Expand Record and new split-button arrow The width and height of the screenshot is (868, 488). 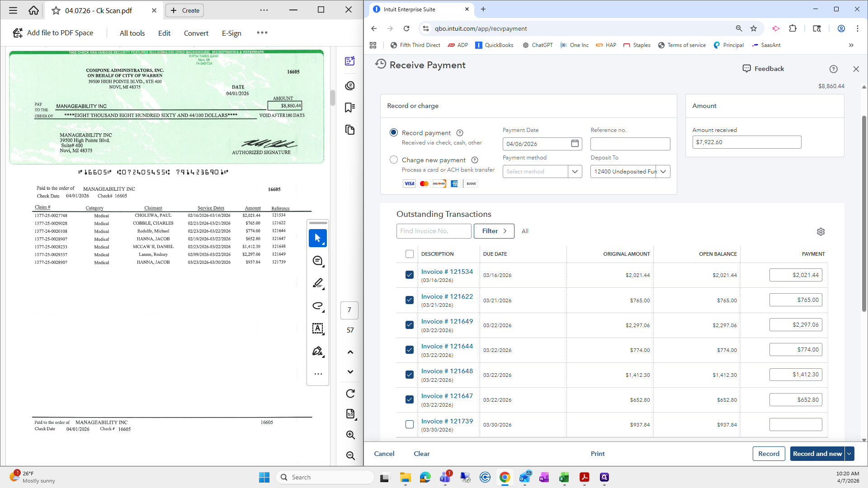849,454
